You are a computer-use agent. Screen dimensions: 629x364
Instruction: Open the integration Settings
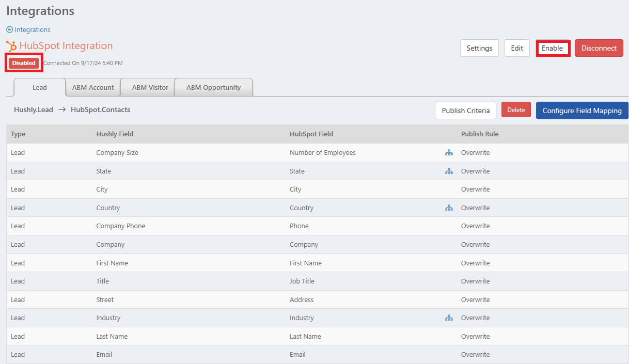[479, 48]
